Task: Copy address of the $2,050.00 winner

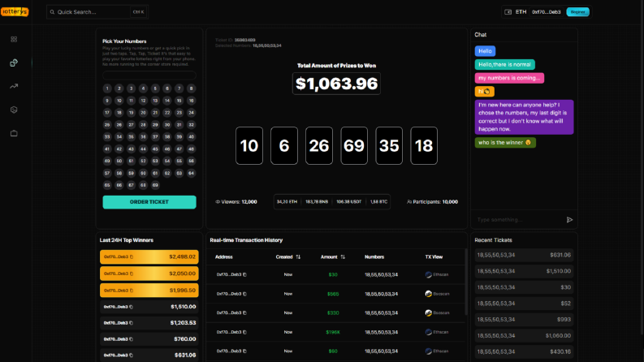Action: 132,274
